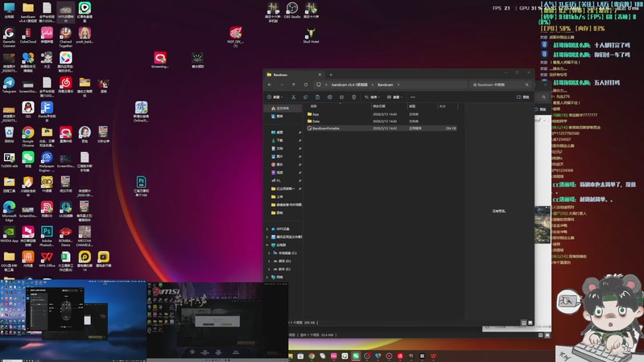Click the magnifier icon in Explorer search box
The width and height of the screenshot is (644, 362).
(527, 84)
